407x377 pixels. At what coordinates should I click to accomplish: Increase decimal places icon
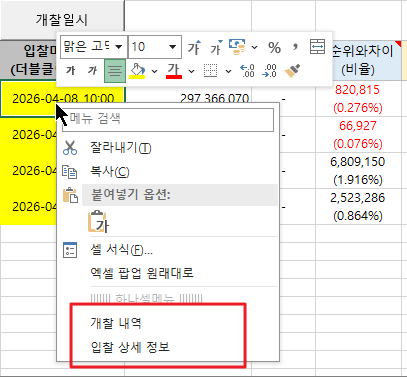[247, 70]
